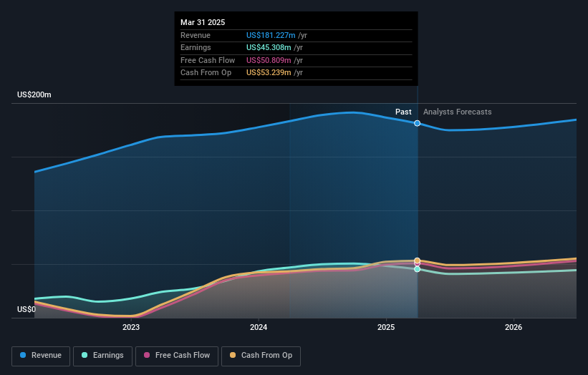
Task: Click the pink Free Cash Flow legend dot
Action: tap(147, 355)
